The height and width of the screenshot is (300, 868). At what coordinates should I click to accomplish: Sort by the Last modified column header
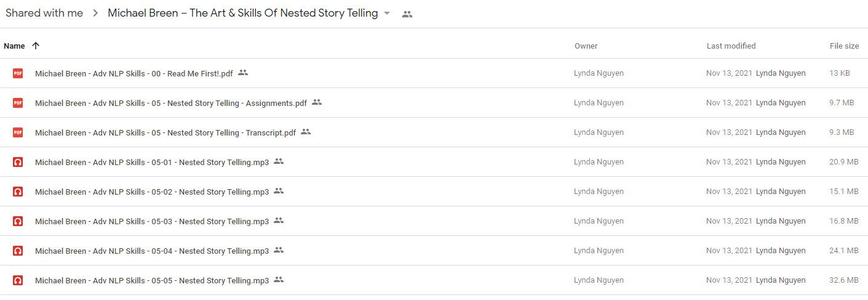[731, 46]
